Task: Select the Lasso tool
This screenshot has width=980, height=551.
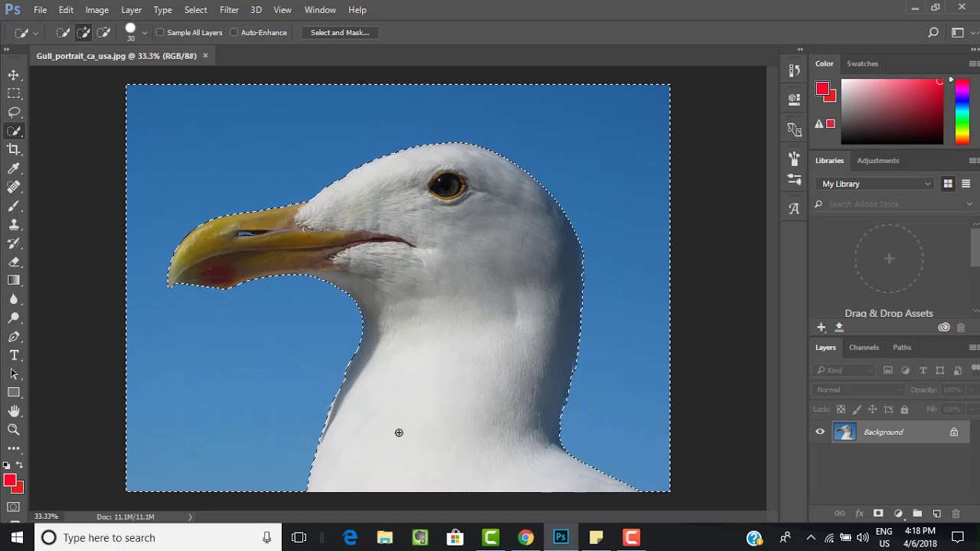Action: 14,112
